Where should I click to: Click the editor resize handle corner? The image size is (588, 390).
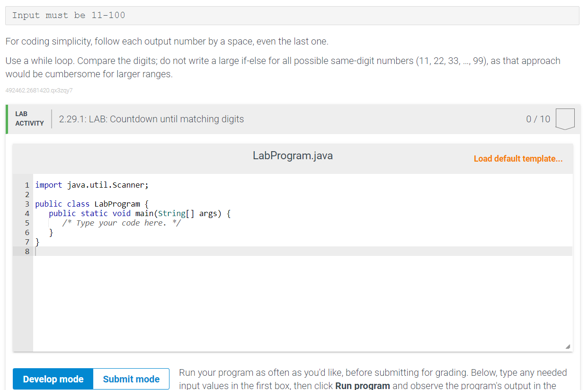(x=567, y=346)
